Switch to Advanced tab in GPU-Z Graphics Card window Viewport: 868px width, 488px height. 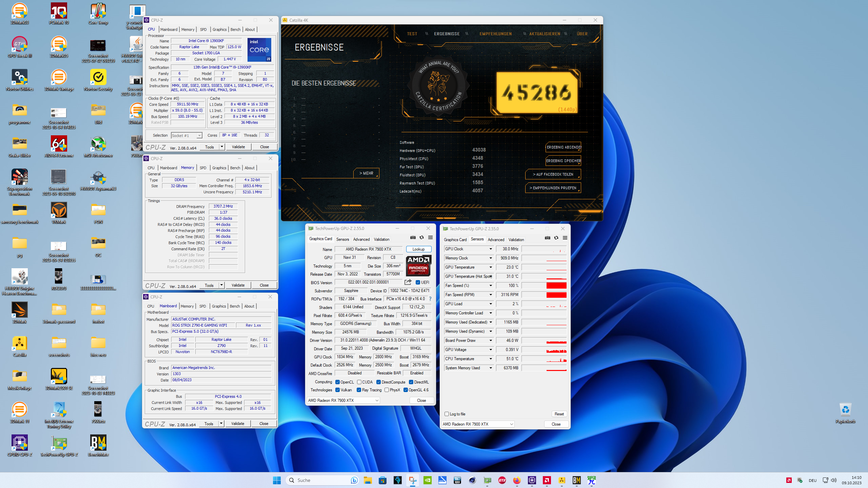tap(361, 239)
